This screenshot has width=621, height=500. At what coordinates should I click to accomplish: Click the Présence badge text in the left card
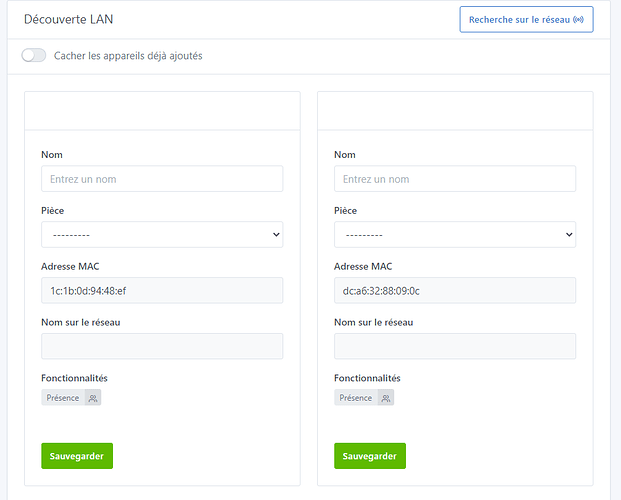tap(63, 398)
